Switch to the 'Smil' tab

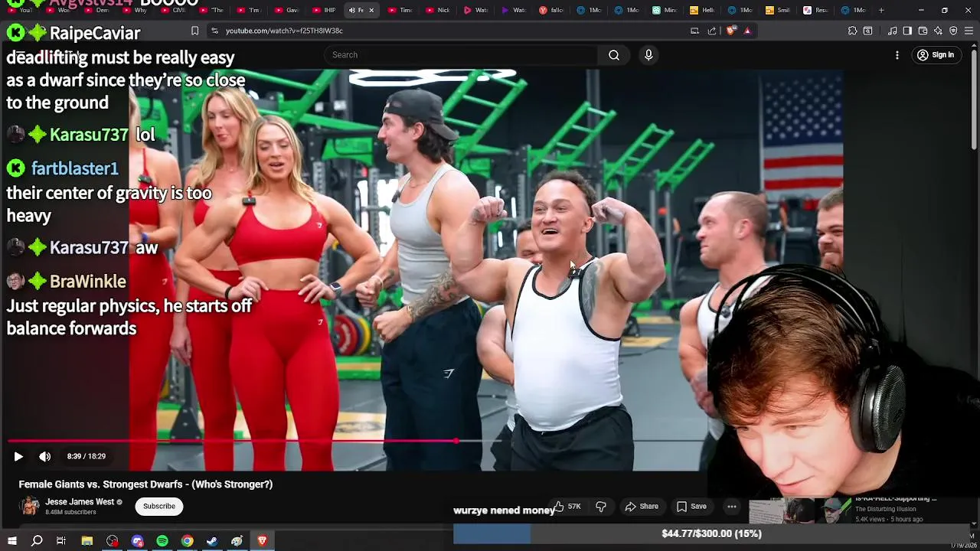[778, 10]
